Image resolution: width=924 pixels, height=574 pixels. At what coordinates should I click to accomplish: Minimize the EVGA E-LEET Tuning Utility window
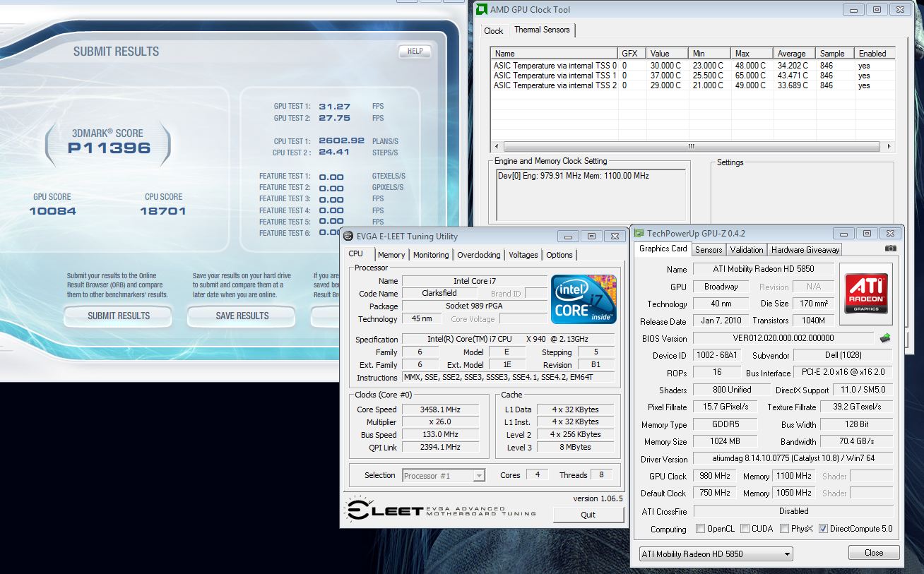click(568, 237)
